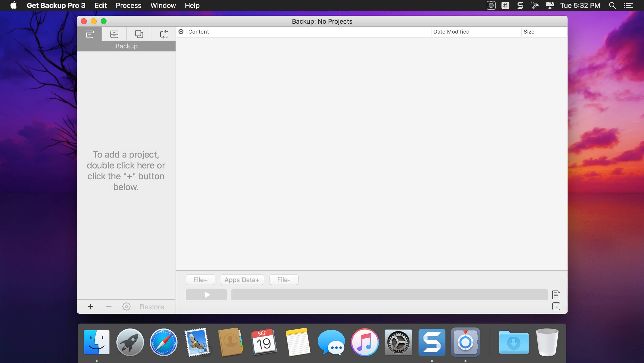Open Spotlight search in menu bar
The width and height of the screenshot is (644, 363).
pos(612,5)
